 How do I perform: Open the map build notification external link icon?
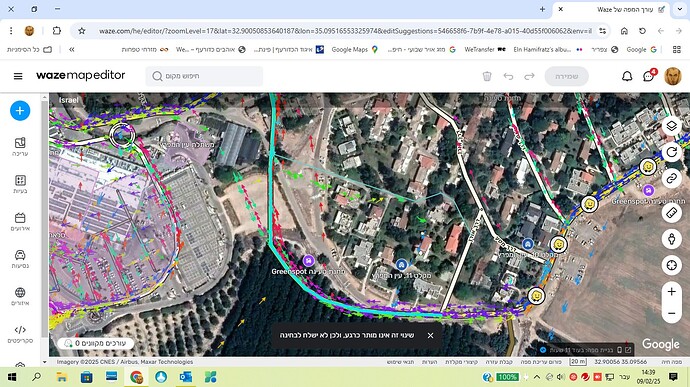pyautogui.click(x=628, y=350)
